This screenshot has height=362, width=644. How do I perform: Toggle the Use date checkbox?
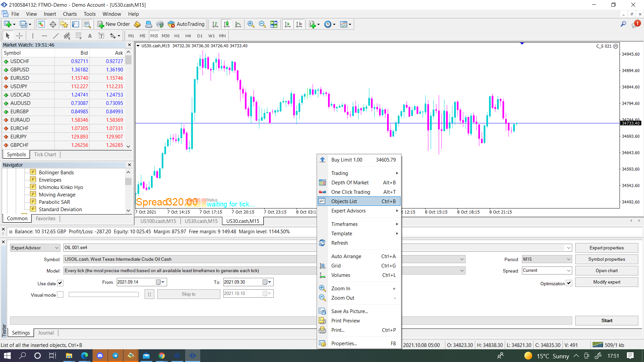click(x=60, y=283)
